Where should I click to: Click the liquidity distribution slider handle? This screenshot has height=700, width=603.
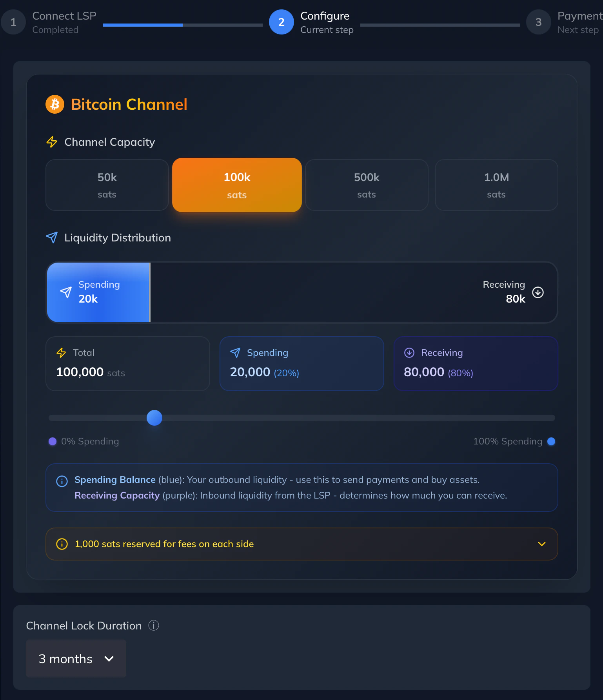[x=154, y=418]
